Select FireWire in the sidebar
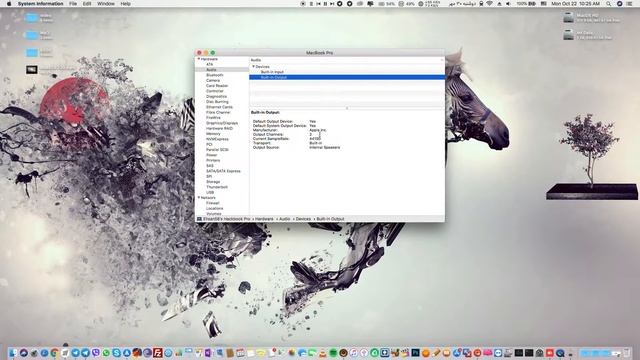The height and width of the screenshot is (360, 640). tap(213, 118)
